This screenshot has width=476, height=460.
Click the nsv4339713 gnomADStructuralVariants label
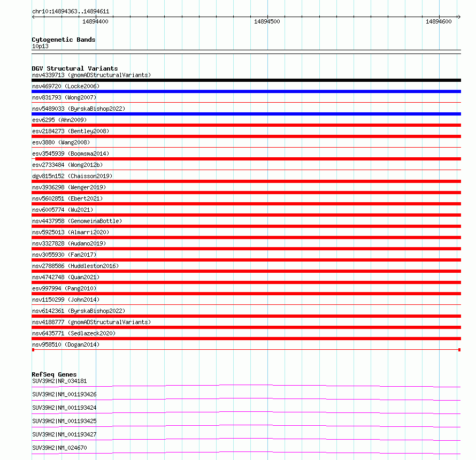91,75
